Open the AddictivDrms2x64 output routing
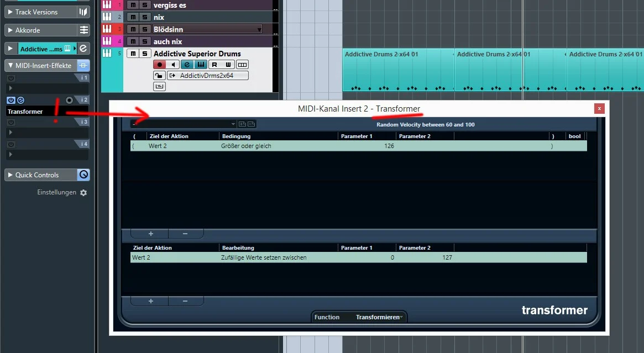Screen dimensions: 644x353 point(207,76)
